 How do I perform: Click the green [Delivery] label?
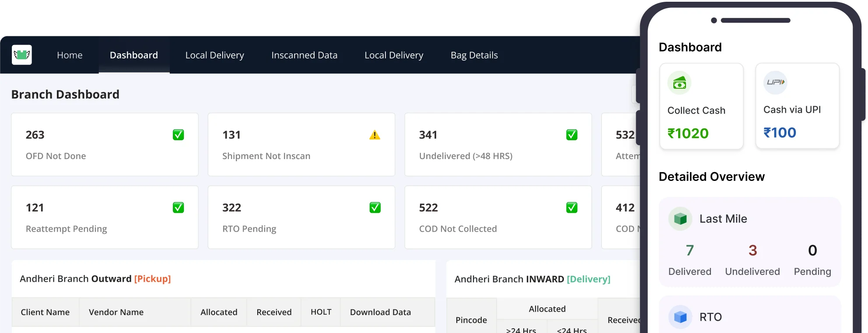pos(588,279)
